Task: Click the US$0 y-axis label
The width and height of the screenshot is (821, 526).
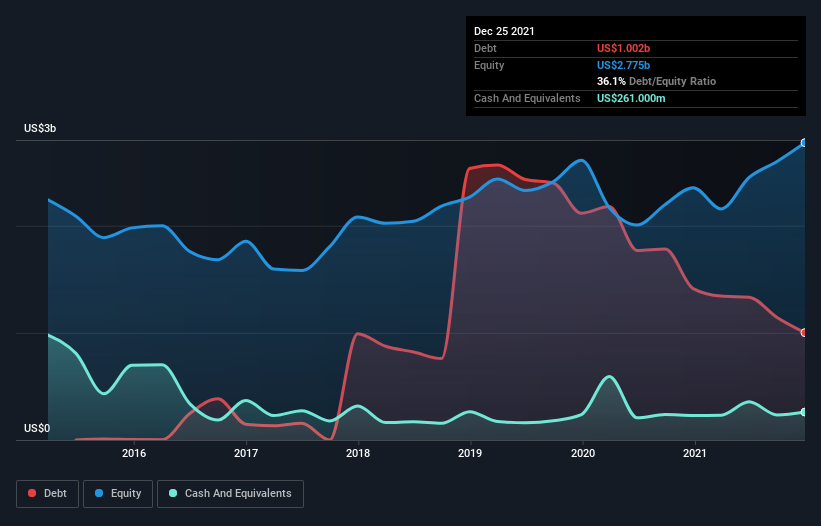Action: coord(37,429)
